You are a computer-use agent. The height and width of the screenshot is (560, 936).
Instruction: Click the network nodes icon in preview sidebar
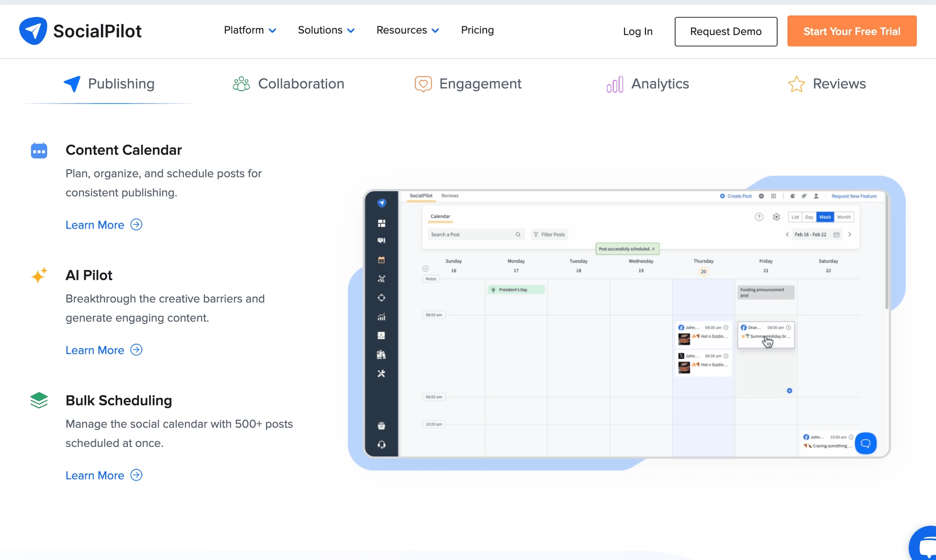coord(382,279)
